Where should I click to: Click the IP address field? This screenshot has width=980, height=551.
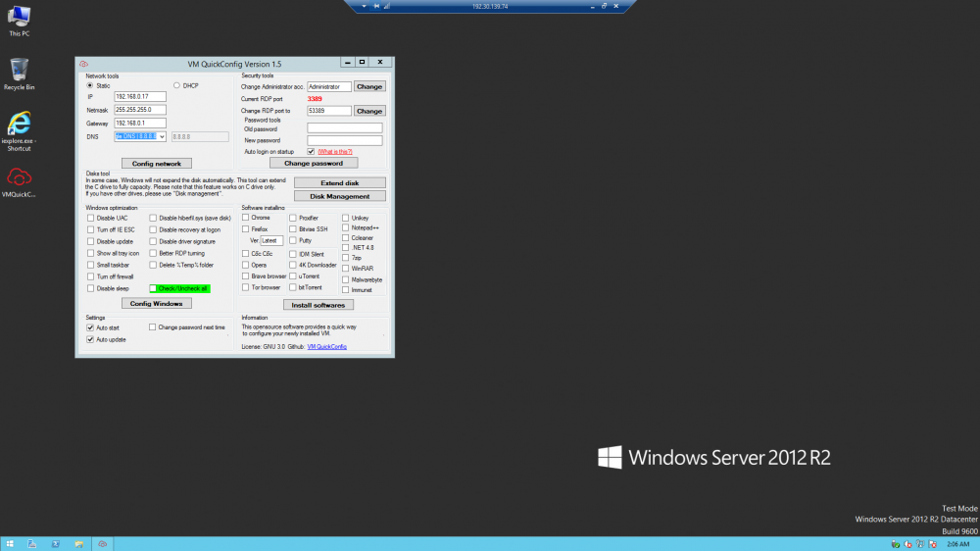click(140, 97)
